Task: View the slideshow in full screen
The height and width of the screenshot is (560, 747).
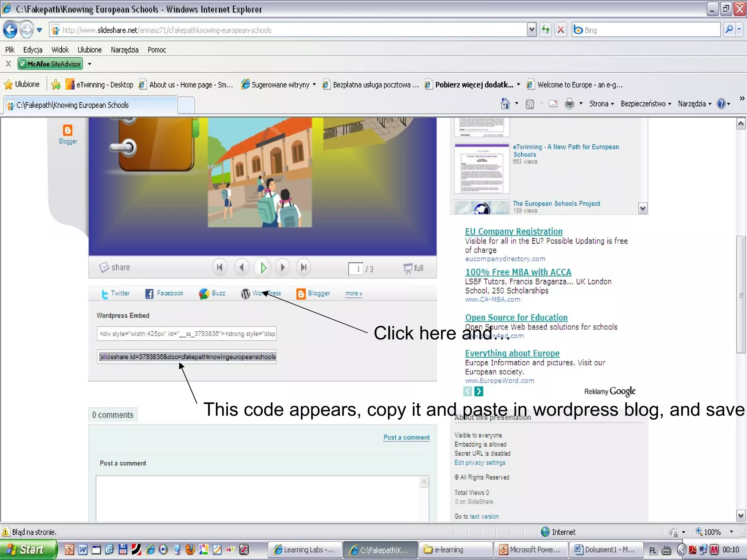Action: coord(414,268)
